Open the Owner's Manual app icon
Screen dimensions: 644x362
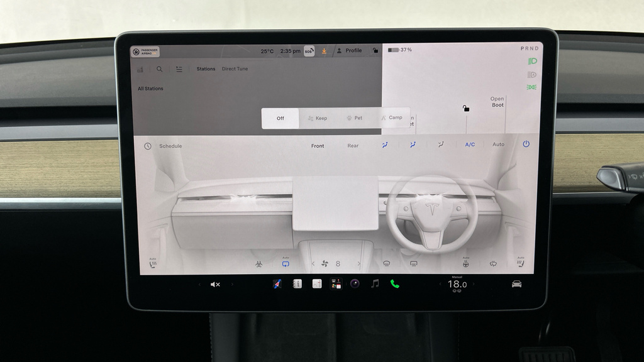click(297, 283)
